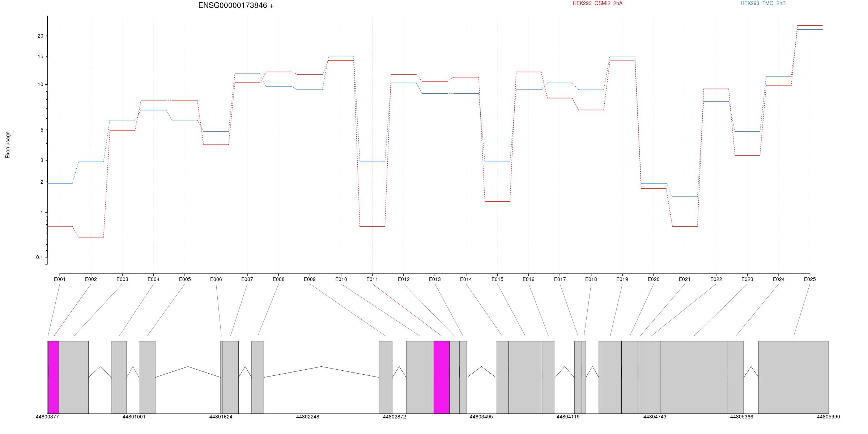This screenshot has height=434, width=868.
Task: Click the last gray exon block E025
Action: 793,377
